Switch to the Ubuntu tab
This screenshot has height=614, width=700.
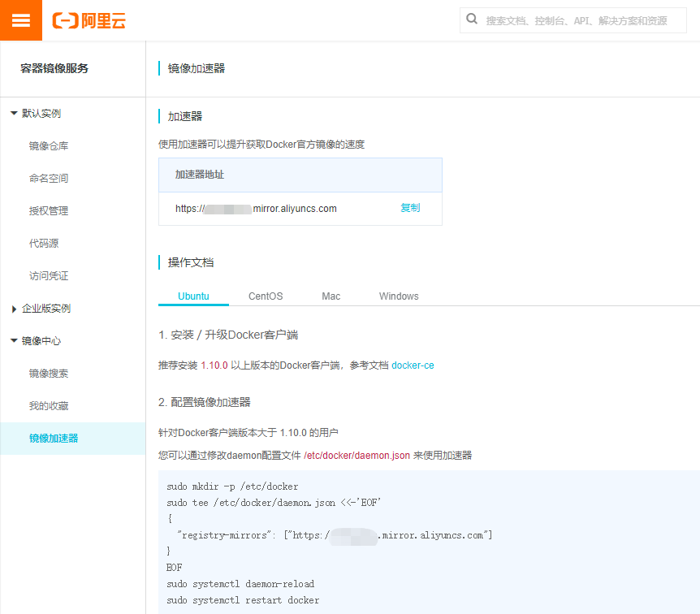point(193,296)
